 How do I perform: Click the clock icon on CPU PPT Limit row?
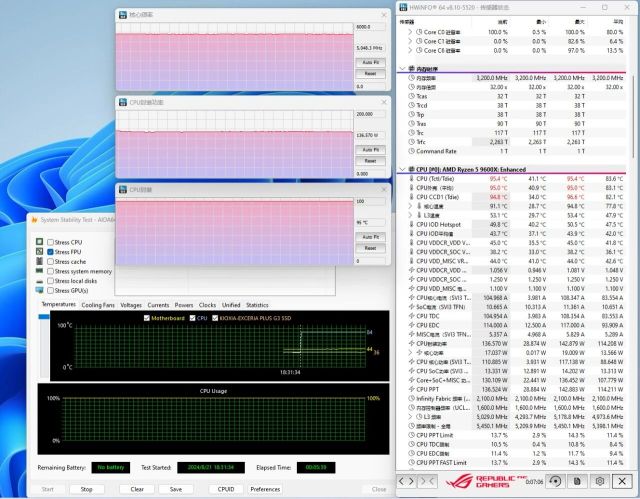click(x=411, y=435)
